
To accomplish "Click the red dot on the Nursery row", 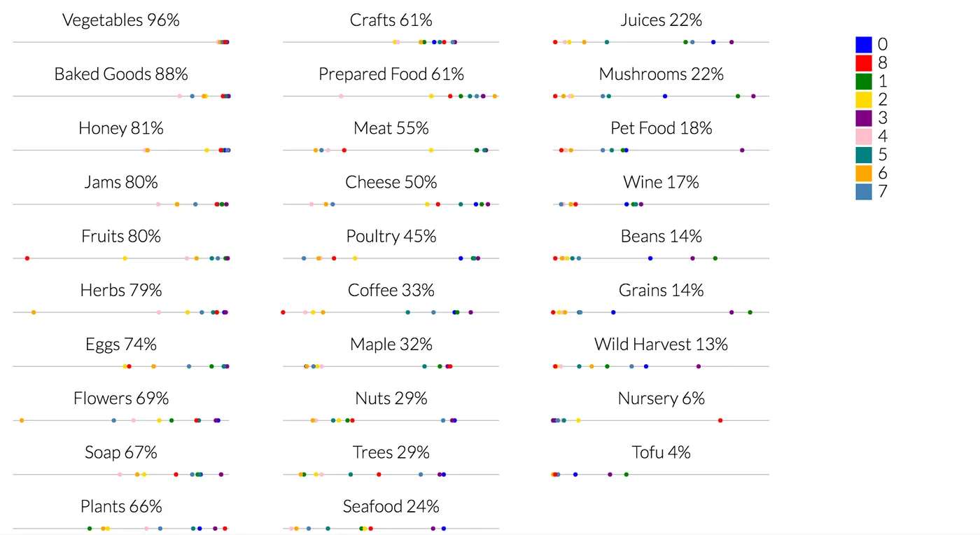I will (720, 420).
